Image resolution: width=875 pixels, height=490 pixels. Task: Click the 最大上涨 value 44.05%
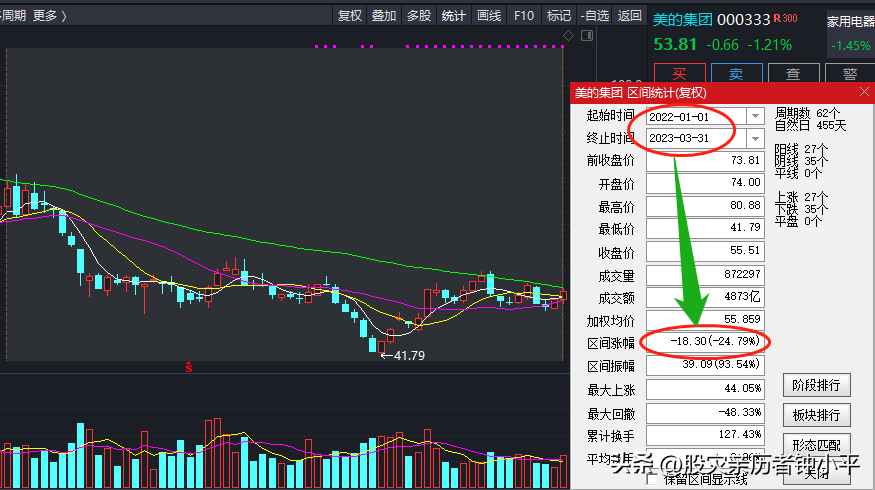[x=705, y=389]
